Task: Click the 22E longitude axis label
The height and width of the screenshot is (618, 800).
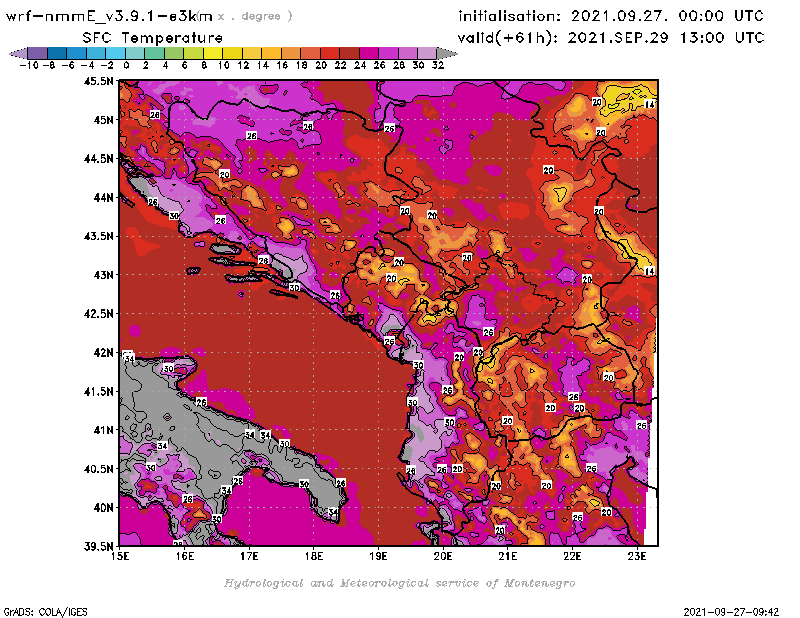Action: (572, 556)
